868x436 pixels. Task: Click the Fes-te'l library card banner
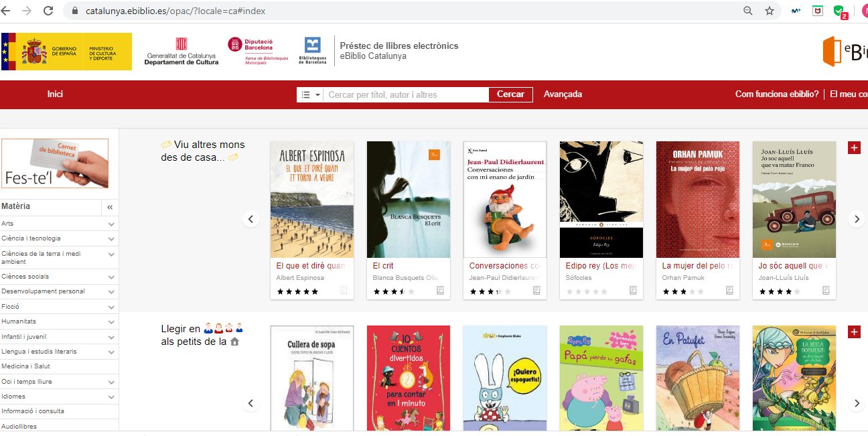55,163
